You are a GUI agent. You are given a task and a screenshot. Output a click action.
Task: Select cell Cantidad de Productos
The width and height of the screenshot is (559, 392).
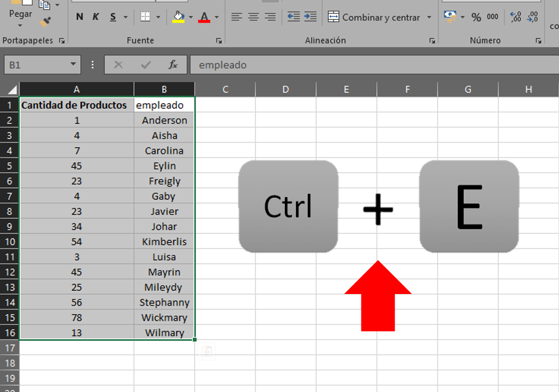(x=77, y=105)
